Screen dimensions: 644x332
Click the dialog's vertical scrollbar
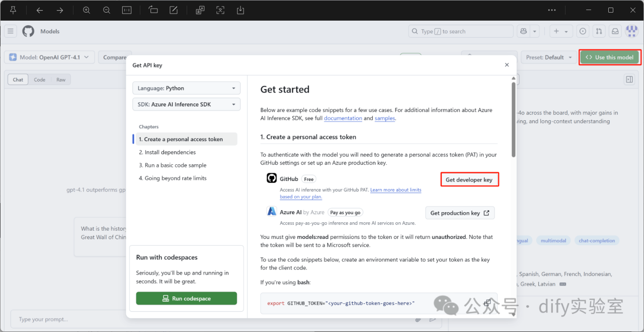coord(513,119)
